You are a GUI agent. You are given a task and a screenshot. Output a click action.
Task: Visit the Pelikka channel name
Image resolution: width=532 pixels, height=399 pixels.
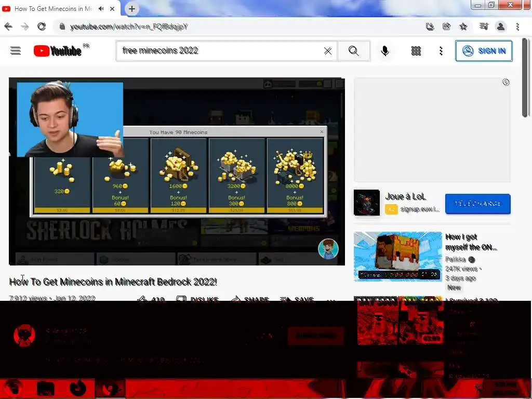click(x=455, y=260)
